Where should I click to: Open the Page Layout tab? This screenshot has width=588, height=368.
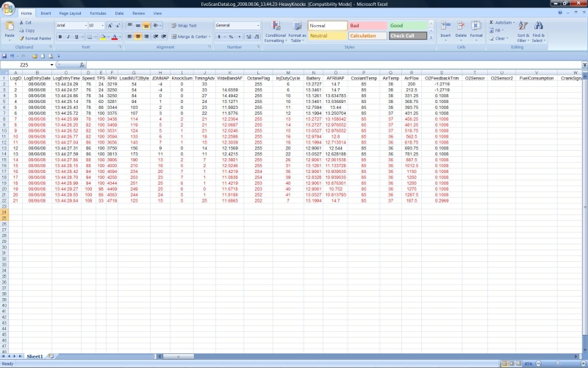point(71,13)
